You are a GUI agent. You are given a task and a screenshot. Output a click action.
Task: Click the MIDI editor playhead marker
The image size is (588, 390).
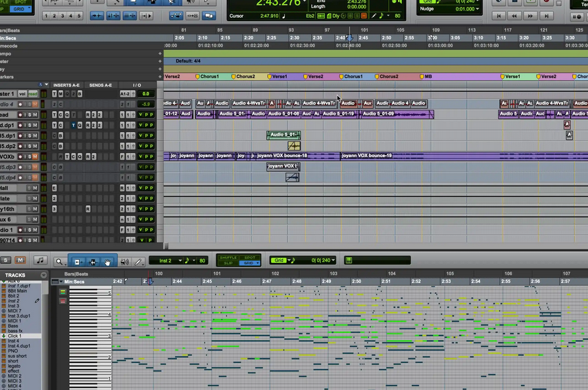(x=149, y=281)
